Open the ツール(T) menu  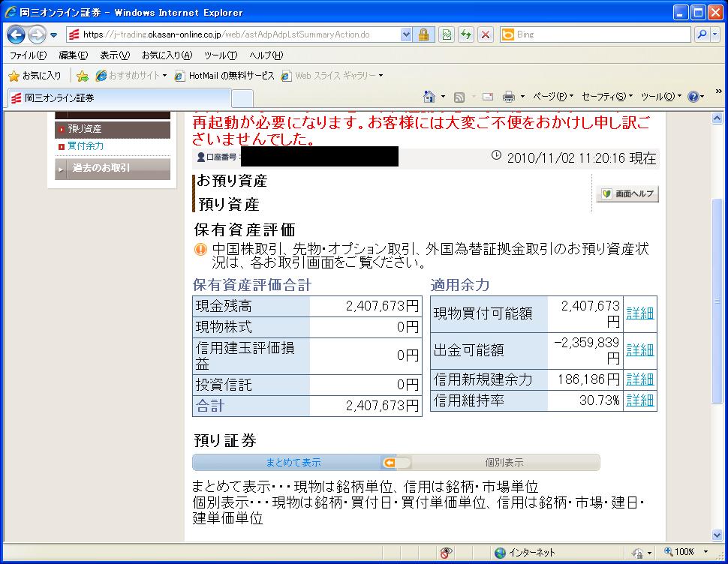pyautogui.click(x=221, y=55)
